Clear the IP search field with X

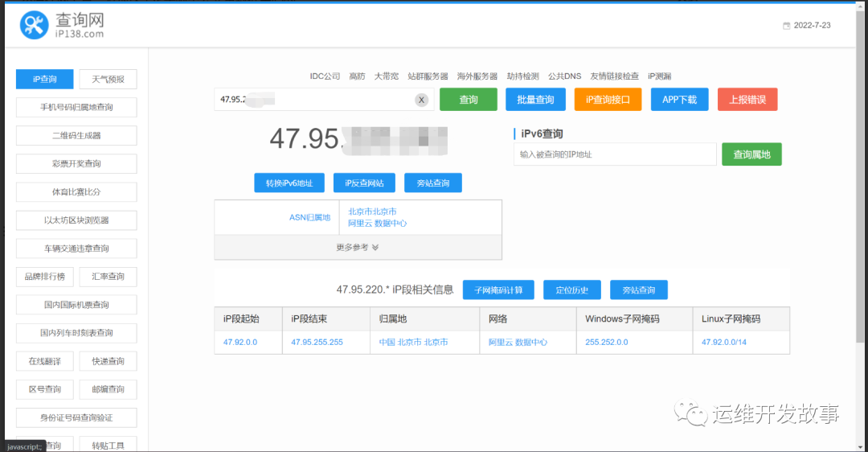pos(421,100)
